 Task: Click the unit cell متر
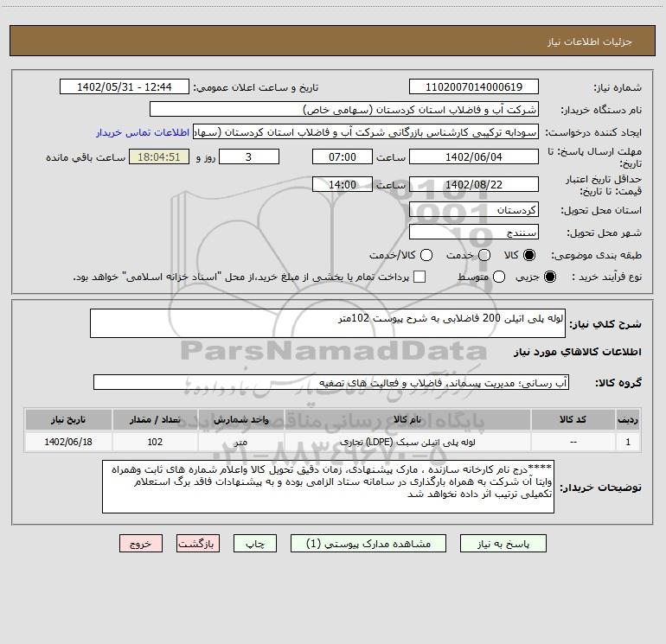[x=240, y=442]
